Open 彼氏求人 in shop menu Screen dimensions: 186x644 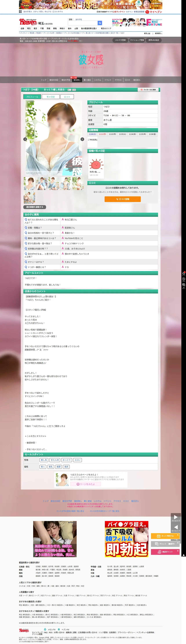click(137, 80)
